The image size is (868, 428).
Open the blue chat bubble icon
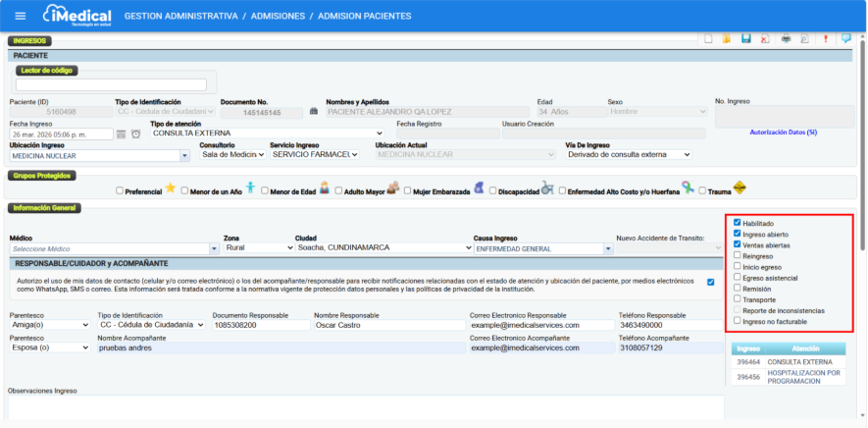point(846,39)
